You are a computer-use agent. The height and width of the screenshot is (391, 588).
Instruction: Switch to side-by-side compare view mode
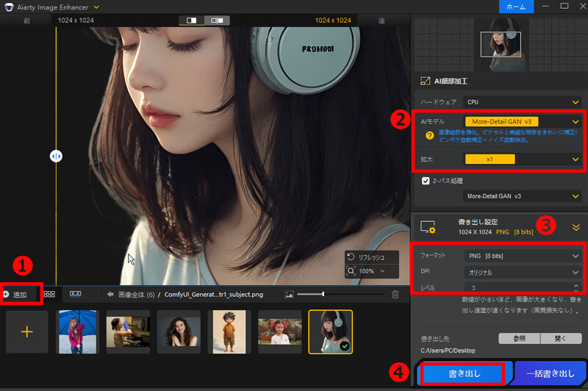[217, 21]
